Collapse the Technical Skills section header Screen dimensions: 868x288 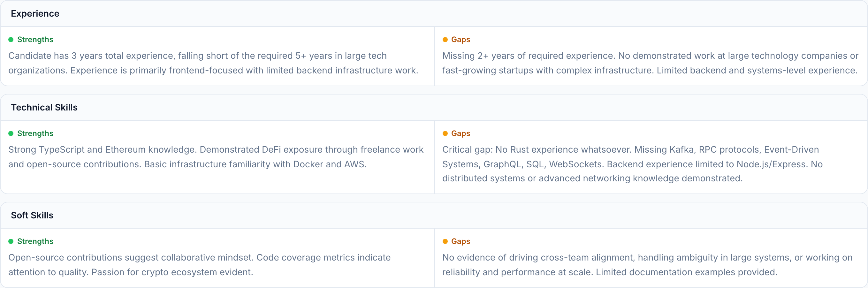(44, 108)
